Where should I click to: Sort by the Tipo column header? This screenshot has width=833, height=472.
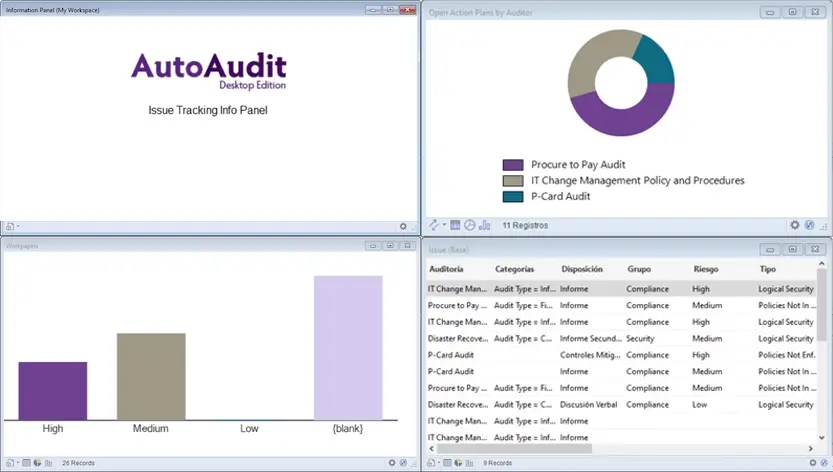767,269
